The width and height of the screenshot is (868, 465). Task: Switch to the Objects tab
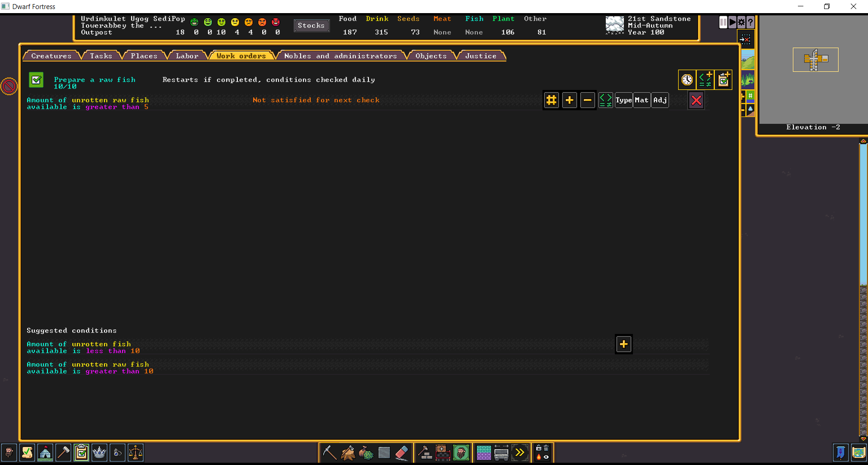(x=431, y=56)
